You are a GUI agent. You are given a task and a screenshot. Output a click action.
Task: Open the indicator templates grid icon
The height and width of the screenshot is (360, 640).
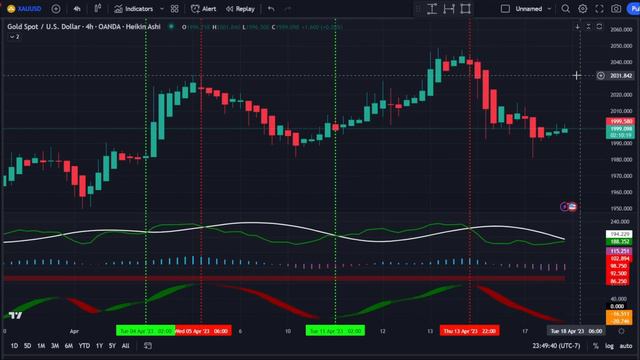175,9
